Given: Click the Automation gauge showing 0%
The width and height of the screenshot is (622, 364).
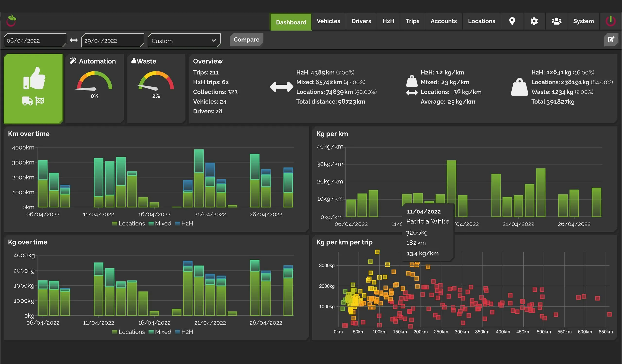Looking at the screenshot, I should [x=95, y=84].
